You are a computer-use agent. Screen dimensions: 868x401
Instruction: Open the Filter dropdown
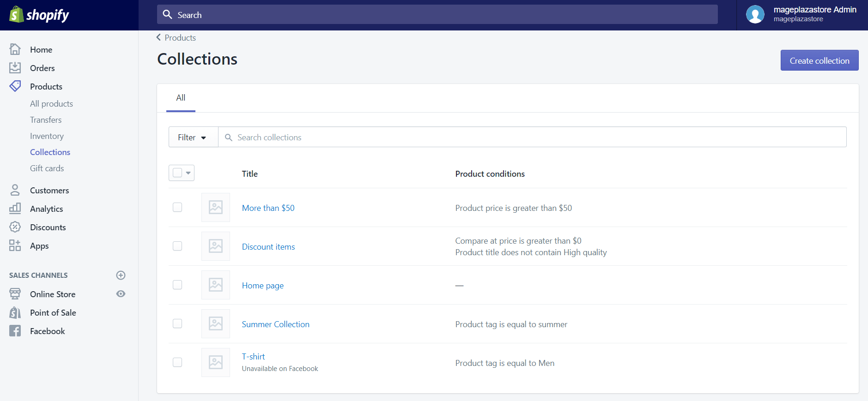(x=193, y=137)
